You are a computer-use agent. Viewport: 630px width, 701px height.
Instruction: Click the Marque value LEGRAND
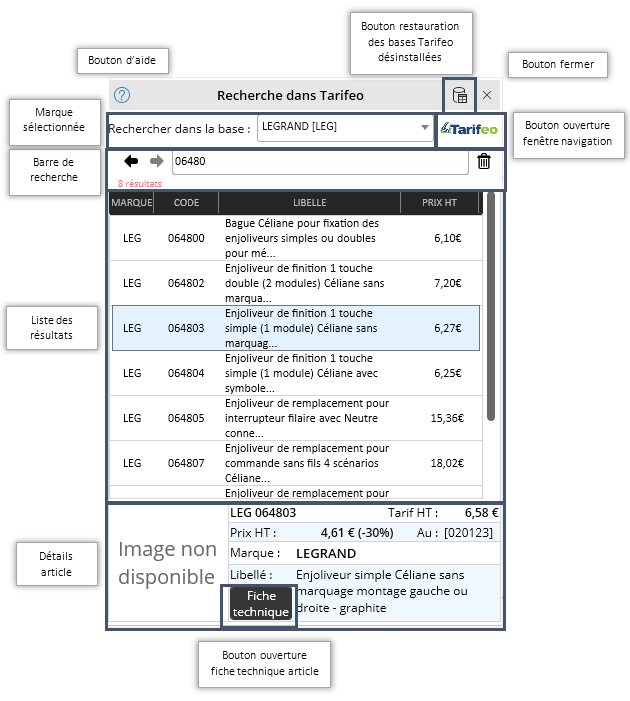point(326,554)
